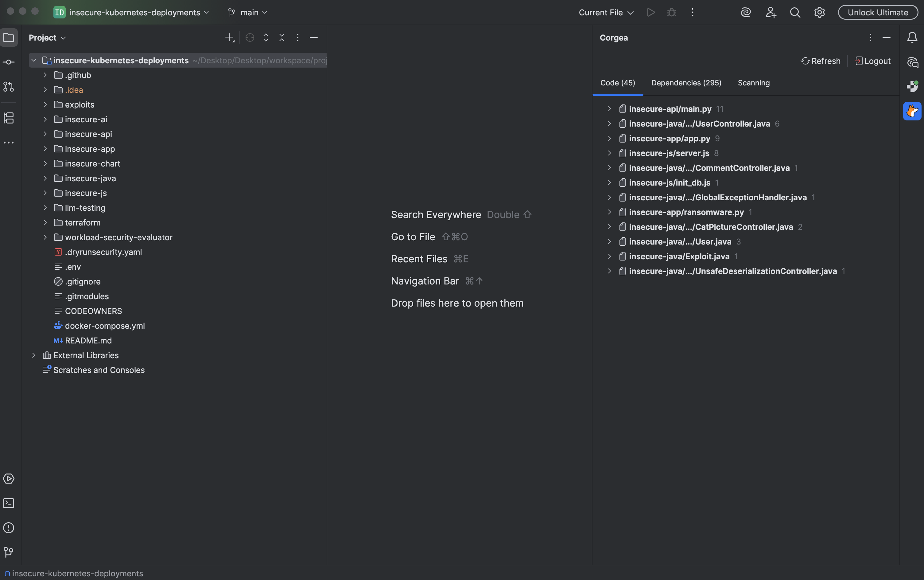The width and height of the screenshot is (924, 580).
Task: Run the current file
Action: tap(651, 13)
